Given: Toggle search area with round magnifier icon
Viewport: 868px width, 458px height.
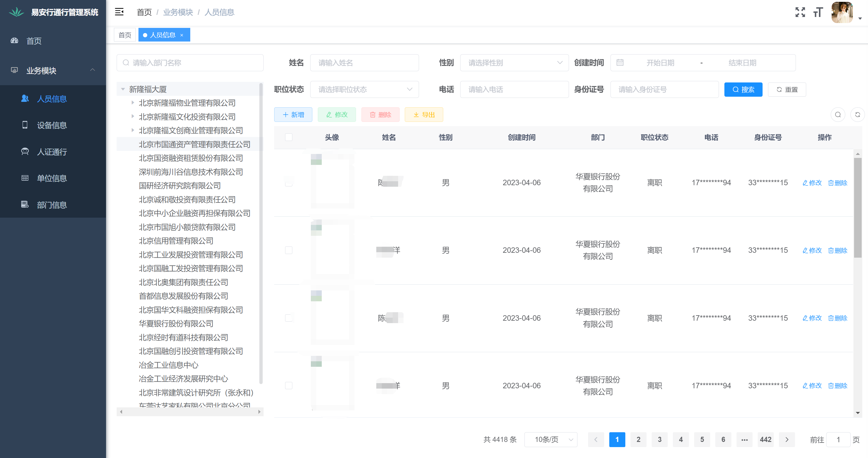Looking at the screenshot, I should click(838, 115).
